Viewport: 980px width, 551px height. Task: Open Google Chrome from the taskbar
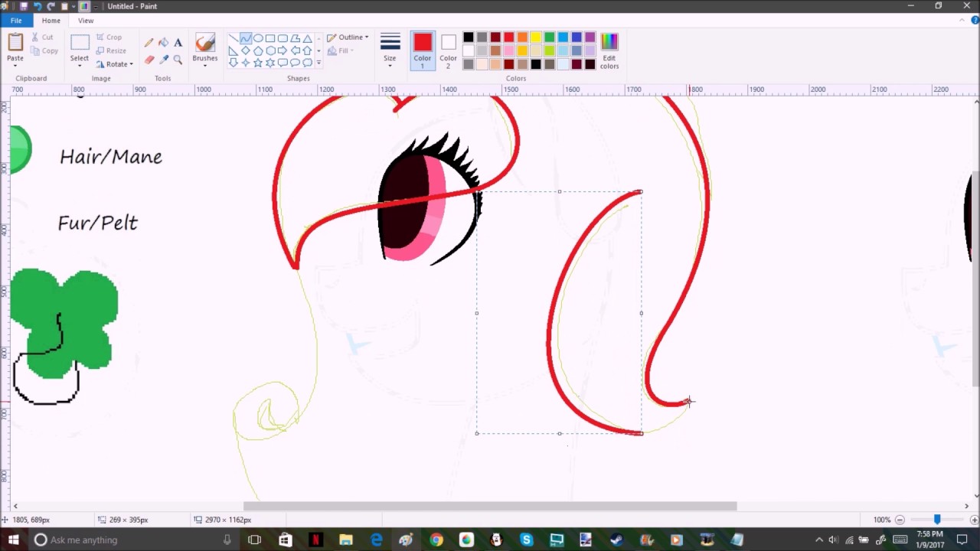(x=436, y=540)
